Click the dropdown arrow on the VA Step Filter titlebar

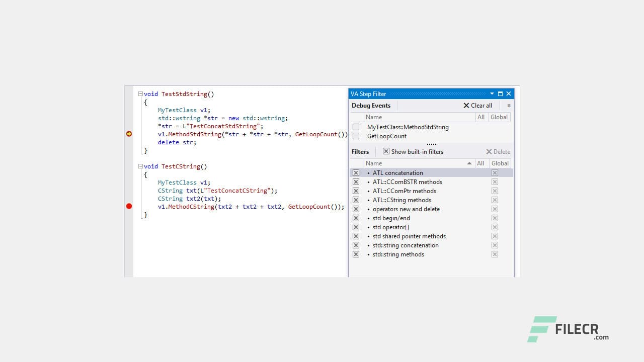tap(492, 94)
